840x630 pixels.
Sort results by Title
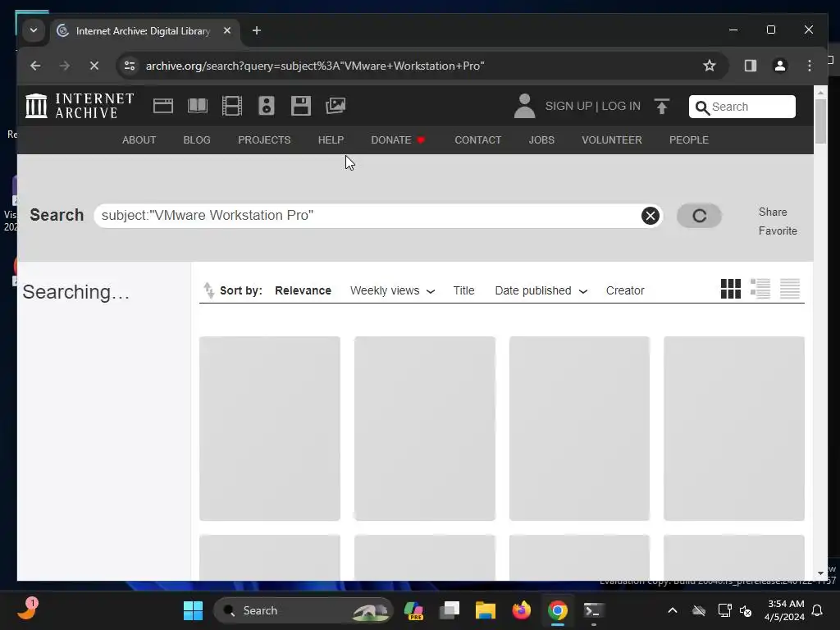463,290
